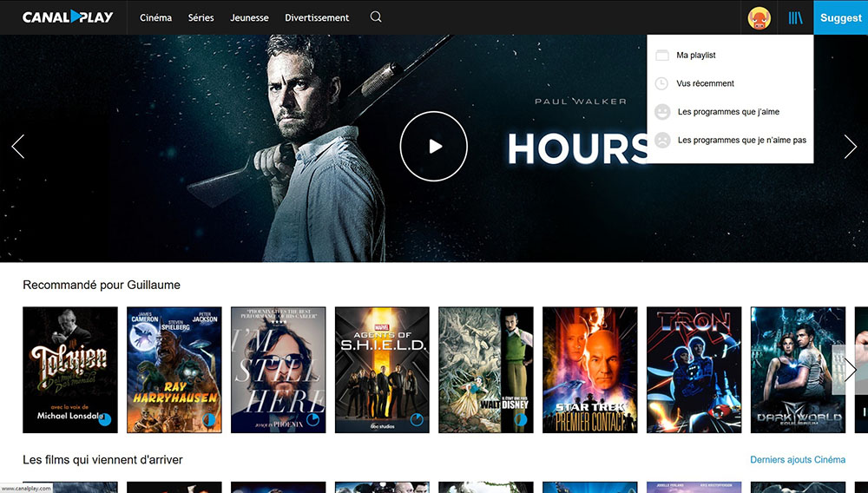The width and height of the screenshot is (868, 493).
Task: Click the Paul Walker name text
Action: pos(581,102)
